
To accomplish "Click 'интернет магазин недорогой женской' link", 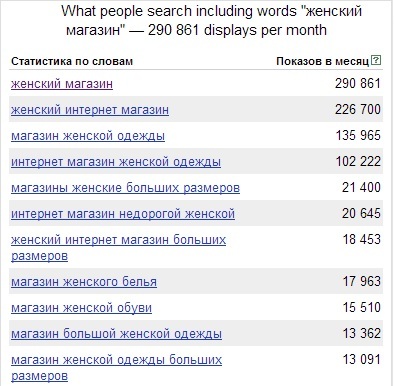I will [123, 214].
